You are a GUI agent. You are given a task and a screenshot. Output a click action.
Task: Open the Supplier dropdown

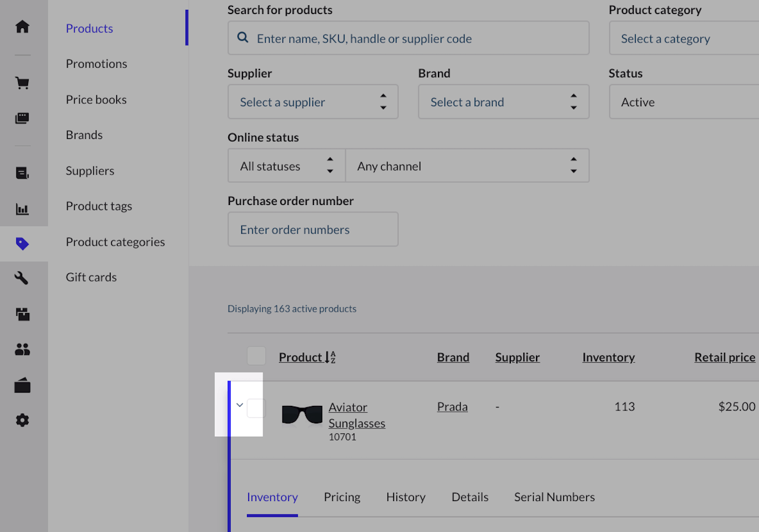[313, 102]
